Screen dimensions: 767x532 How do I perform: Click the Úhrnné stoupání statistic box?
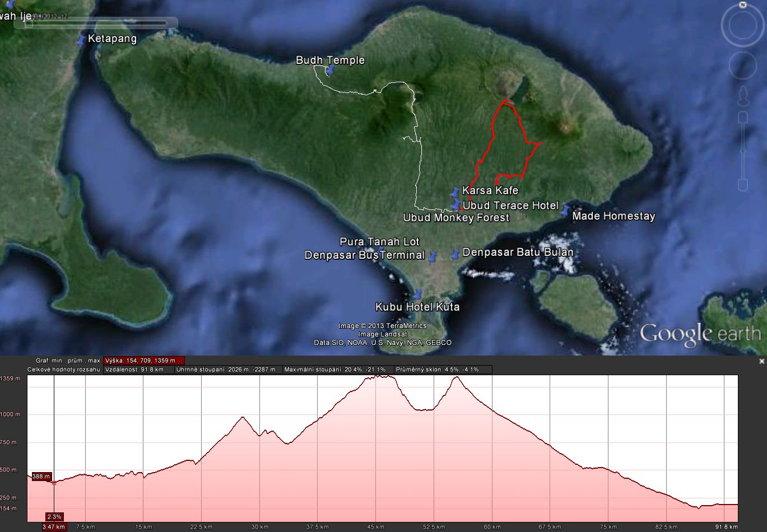[x=228, y=370]
